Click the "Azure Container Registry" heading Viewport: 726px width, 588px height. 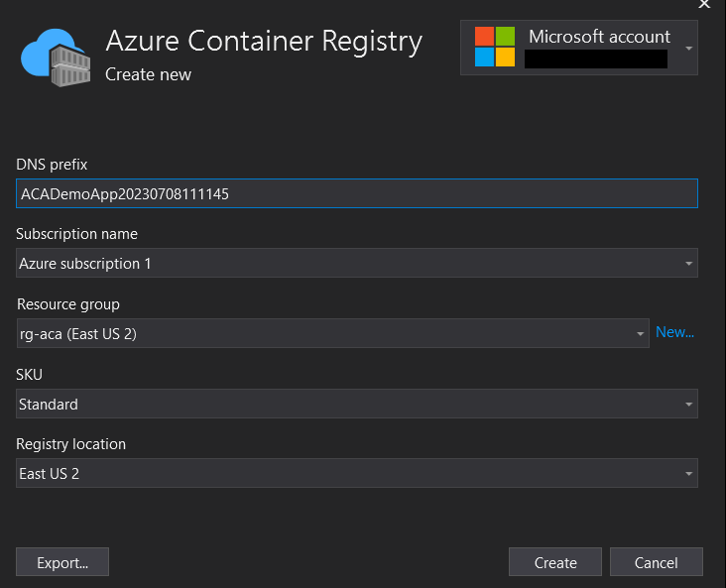tap(264, 42)
